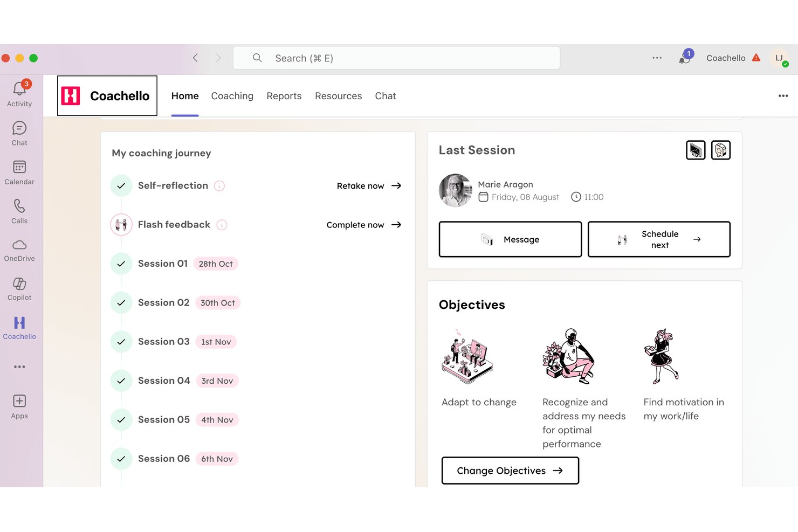Switch to the Chat tab in Coachello
Screen dimensions: 798x532
[386, 96]
